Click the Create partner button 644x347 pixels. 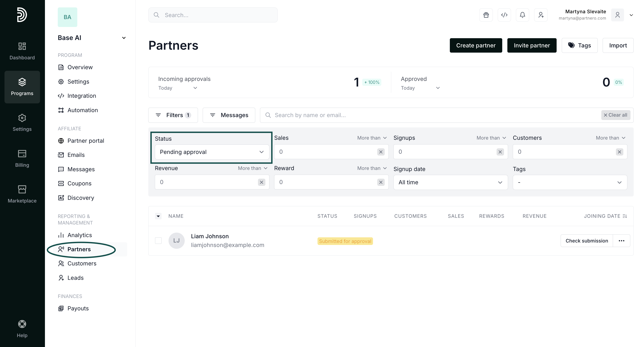pos(475,45)
